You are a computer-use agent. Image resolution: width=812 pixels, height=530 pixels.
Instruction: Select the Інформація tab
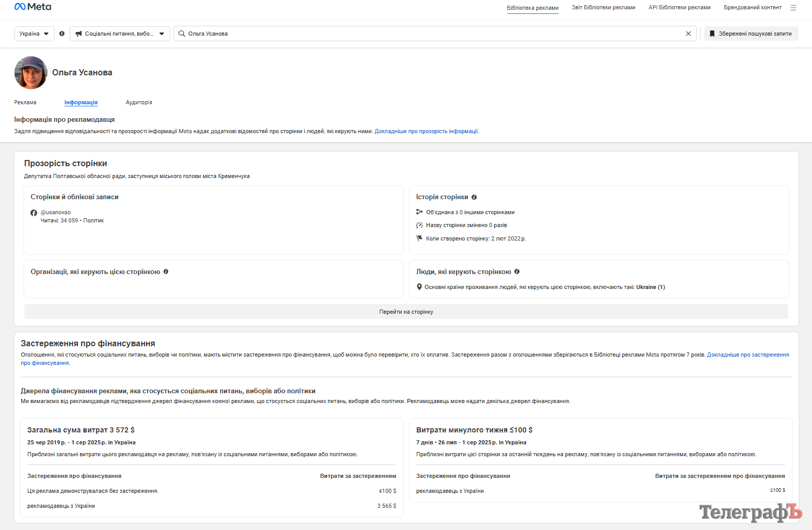[x=81, y=102]
